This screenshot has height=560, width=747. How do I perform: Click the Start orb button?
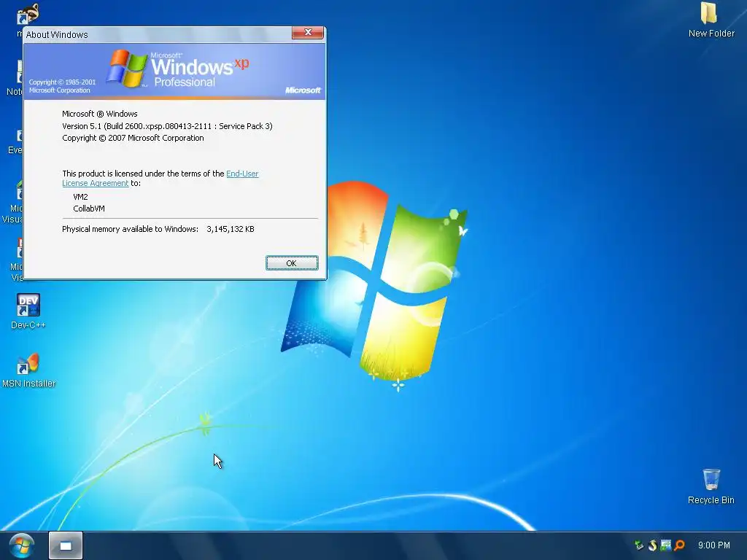(x=21, y=545)
